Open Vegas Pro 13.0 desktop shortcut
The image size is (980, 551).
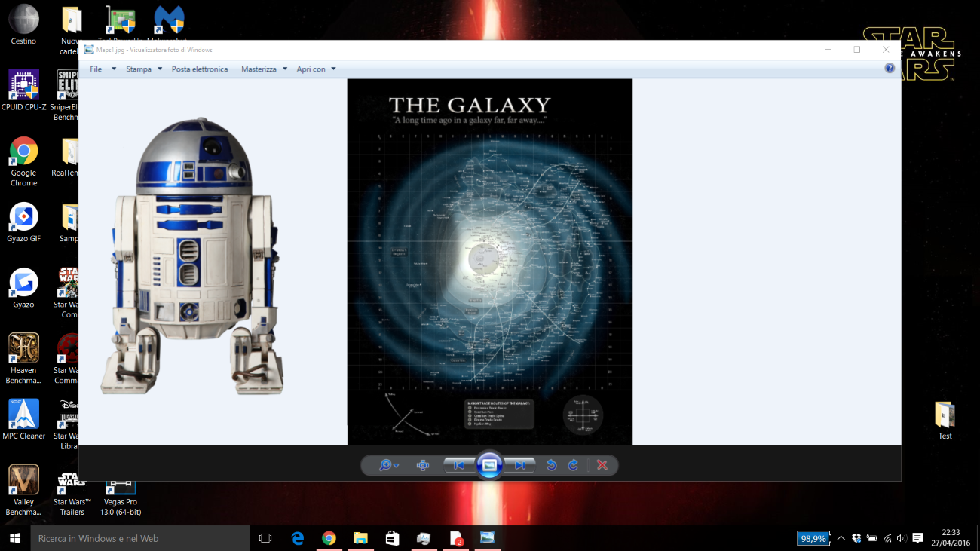click(x=121, y=497)
